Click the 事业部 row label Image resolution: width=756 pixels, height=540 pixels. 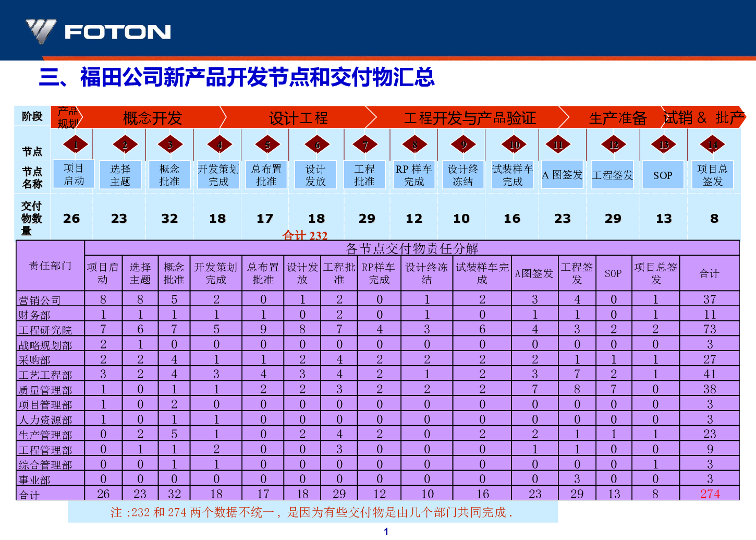(x=34, y=480)
